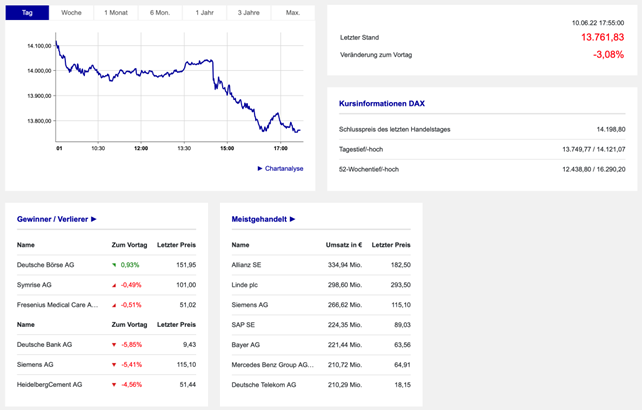Click red arrow icon beside Symrise AG change
Screen dimensions: 642x410
coord(114,285)
